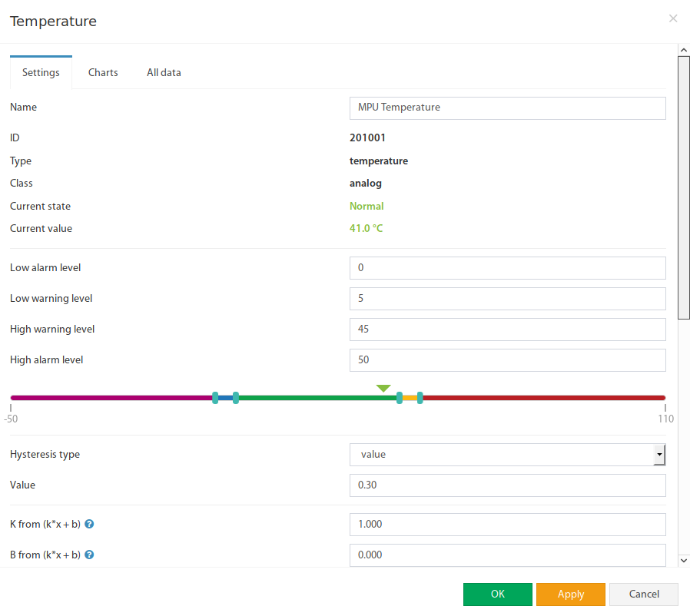The height and width of the screenshot is (616, 690).
Task: Focus the Low warning level field
Action: tap(507, 299)
